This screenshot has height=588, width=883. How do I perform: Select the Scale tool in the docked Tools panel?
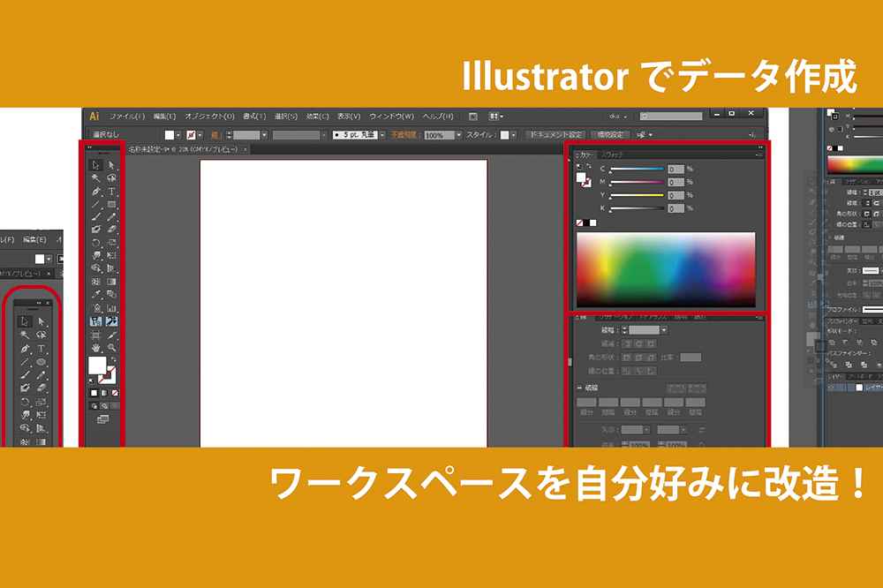pyautogui.click(x=111, y=243)
